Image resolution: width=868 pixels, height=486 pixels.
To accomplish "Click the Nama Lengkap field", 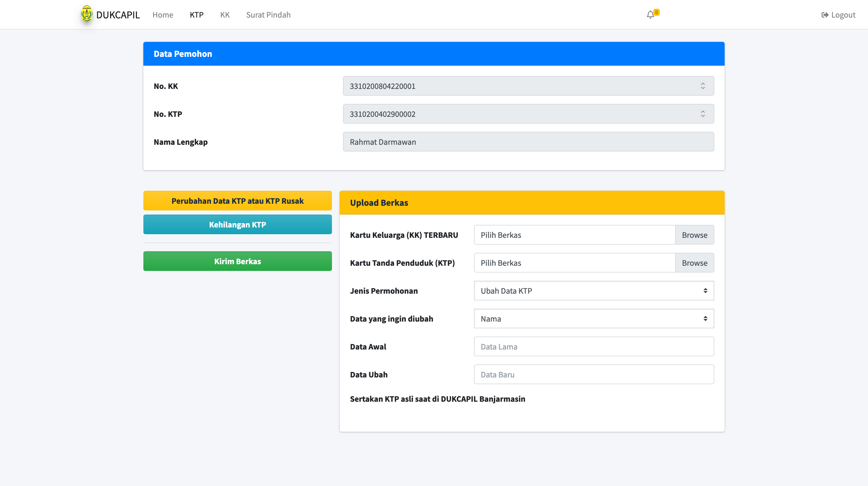I will click(528, 142).
